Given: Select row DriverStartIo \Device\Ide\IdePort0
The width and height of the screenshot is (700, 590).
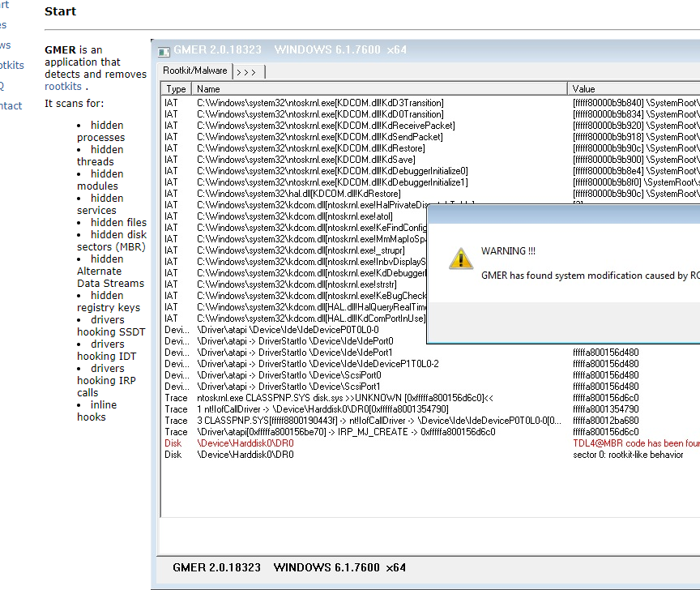Looking at the screenshot, I should [x=294, y=341].
